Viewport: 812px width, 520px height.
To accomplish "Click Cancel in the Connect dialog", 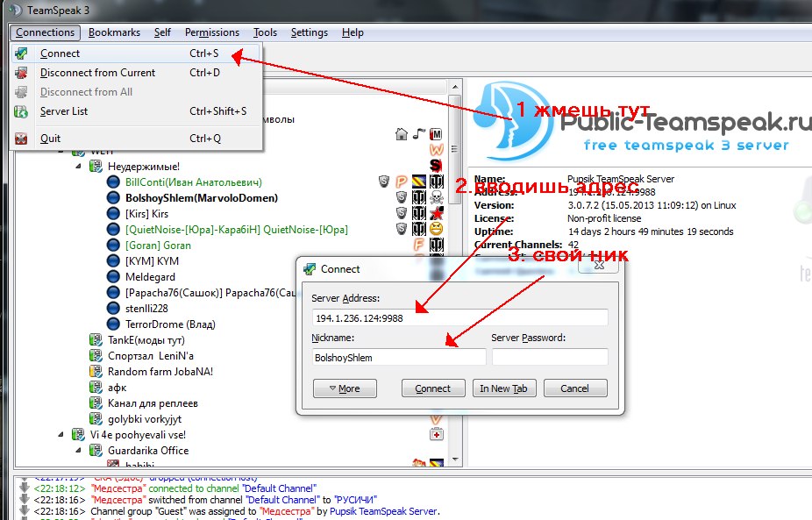I will (x=575, y=388).
